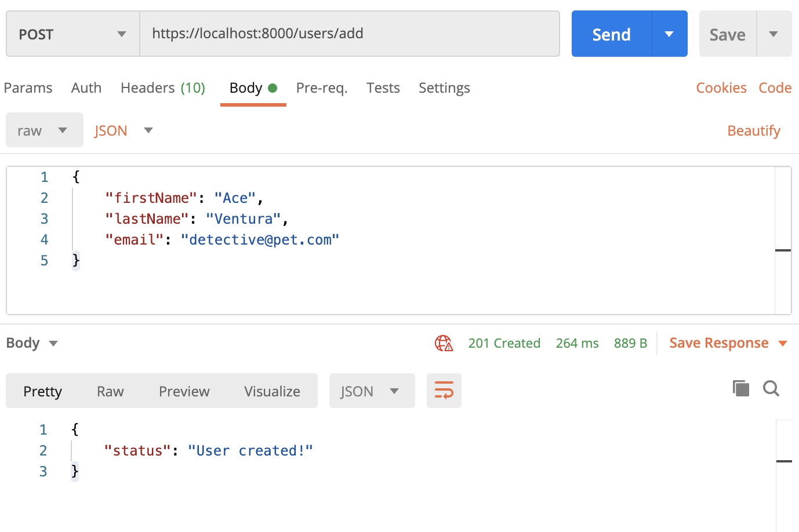Screen dimensions: 799x532
Task: Switch to the Tests tab
Action: [x=383, y=88]
